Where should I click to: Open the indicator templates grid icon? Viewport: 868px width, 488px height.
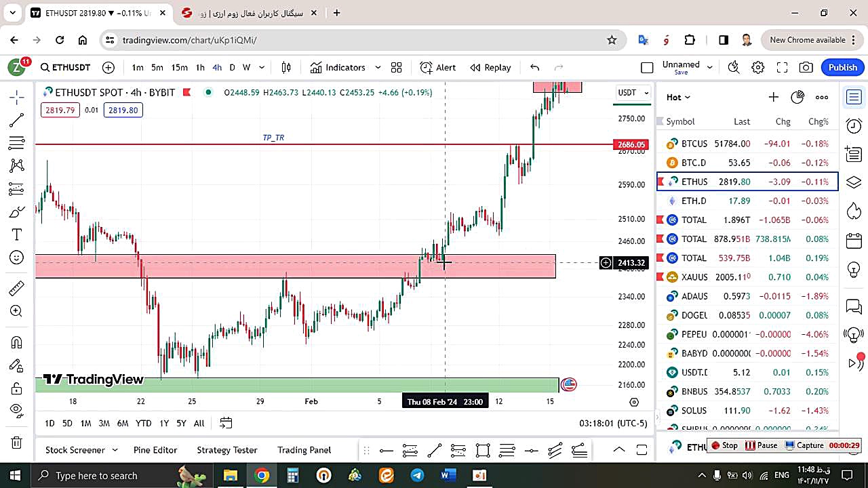(x=397, y=67)
